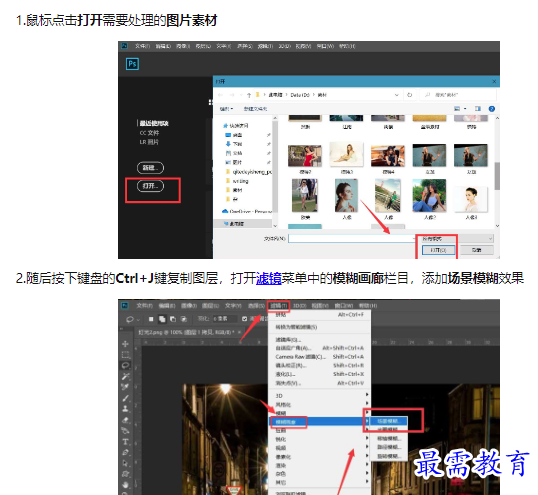
Task: Expand the 杂色 submenu arrow
Action: 367,473
